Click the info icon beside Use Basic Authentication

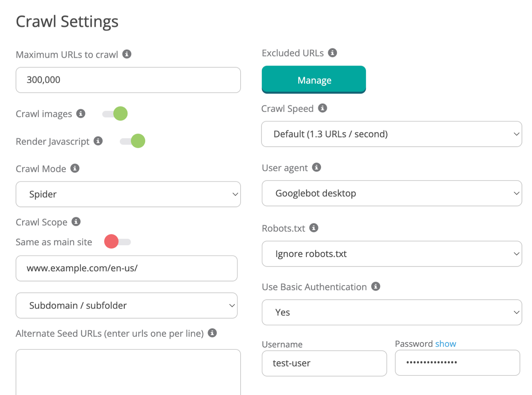tap(375, 286)
